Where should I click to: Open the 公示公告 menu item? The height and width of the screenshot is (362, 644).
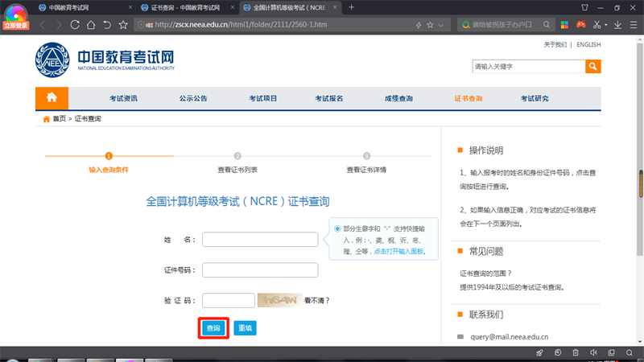point(193,98)
